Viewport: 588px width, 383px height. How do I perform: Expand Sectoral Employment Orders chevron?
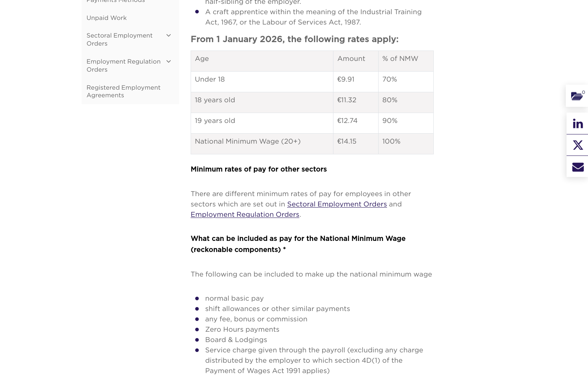[168, 35]
